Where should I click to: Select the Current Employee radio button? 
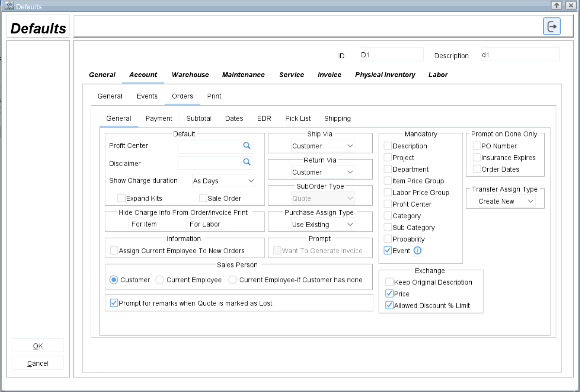(x=160, y=280)
